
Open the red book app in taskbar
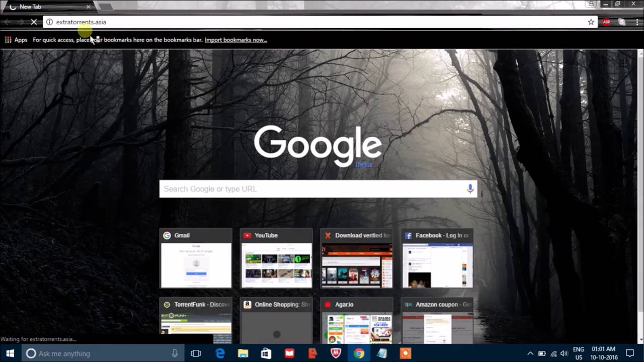289,353
